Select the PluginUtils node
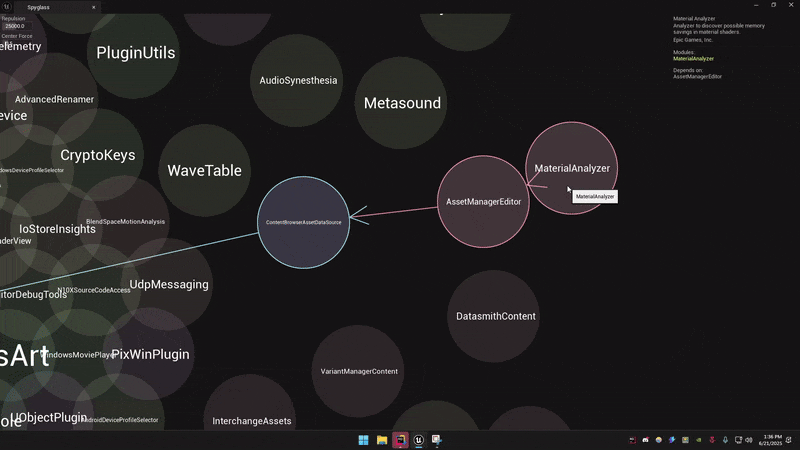800x450 pixels. coord(134,53)
